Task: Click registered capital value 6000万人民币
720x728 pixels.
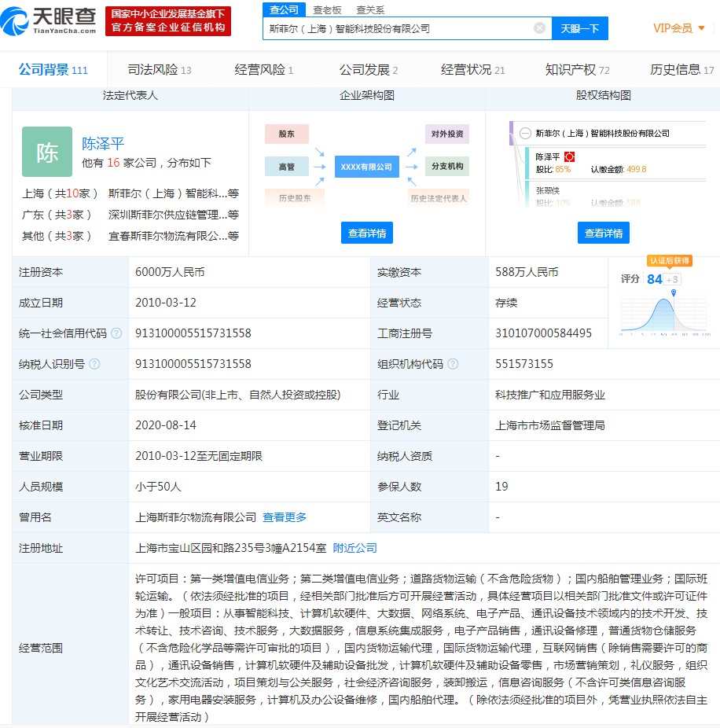Action: [x=170, y=272]
